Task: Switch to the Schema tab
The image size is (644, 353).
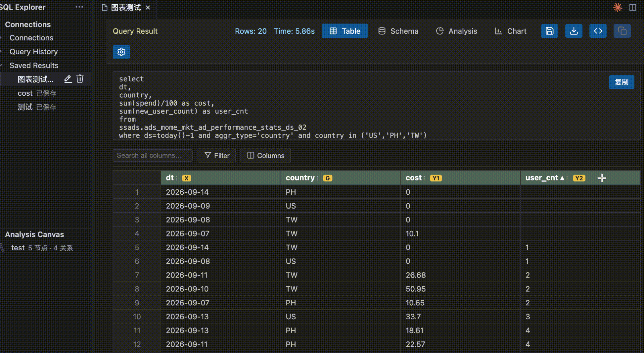Action: pos(398,31)
